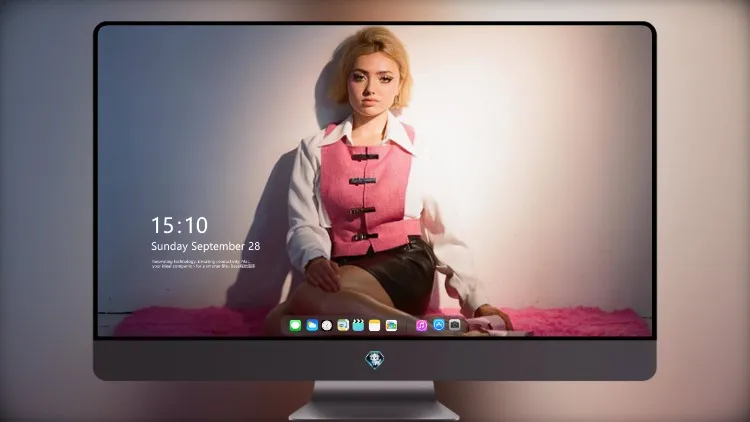
Task: Click the logo badge on monitor chin
Action: pyautogui.click(x=375, y=360)
